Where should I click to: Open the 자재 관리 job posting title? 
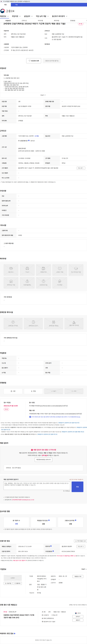(x=19, y=616)
